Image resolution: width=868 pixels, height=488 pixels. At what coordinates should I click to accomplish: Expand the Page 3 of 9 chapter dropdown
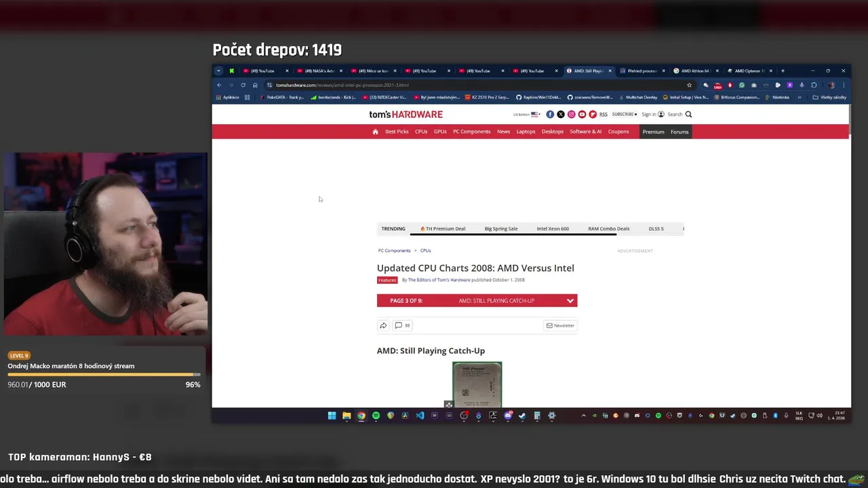coord(477,300)
